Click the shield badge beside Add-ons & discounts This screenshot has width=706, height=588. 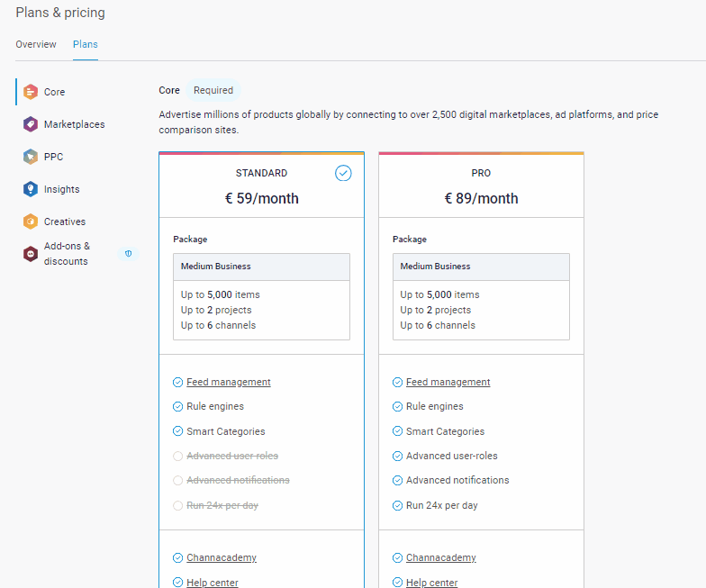(x=128, y=254)
